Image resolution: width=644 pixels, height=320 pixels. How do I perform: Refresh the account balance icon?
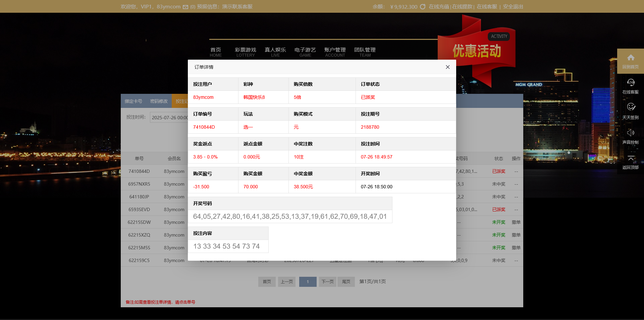[423, 7]
